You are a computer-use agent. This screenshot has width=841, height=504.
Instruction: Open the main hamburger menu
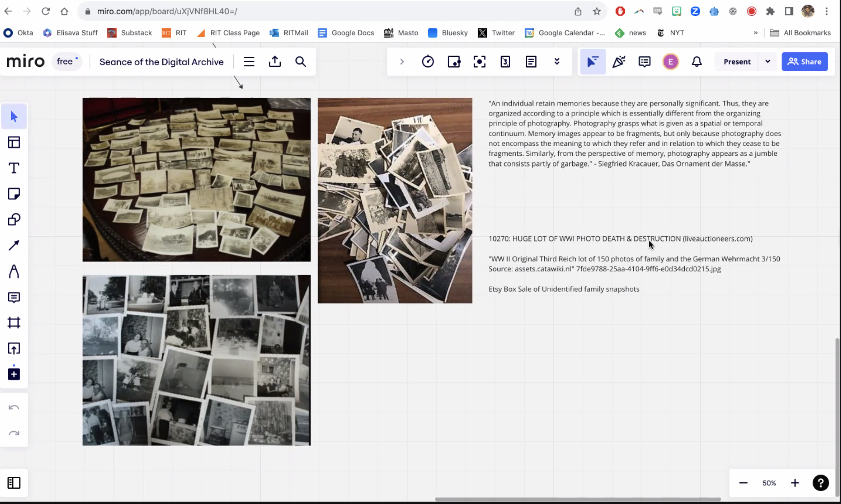[x=249, y=62]
